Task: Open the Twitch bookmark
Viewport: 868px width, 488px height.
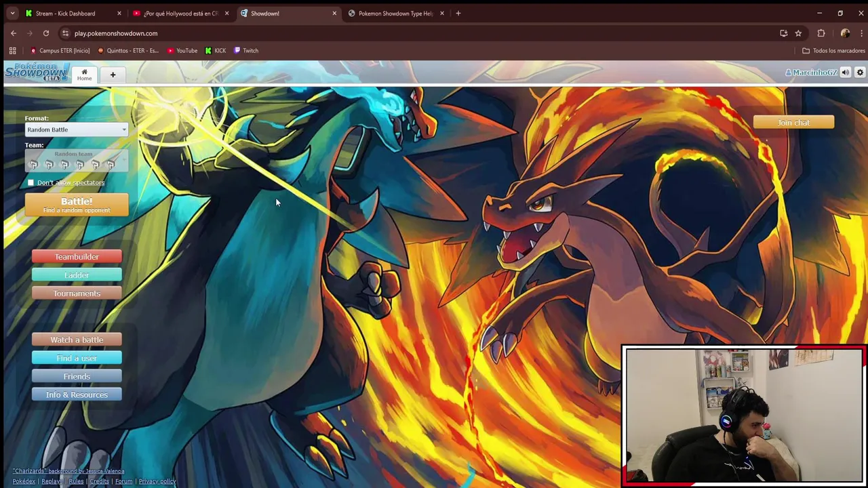Action: click(246, 50)
